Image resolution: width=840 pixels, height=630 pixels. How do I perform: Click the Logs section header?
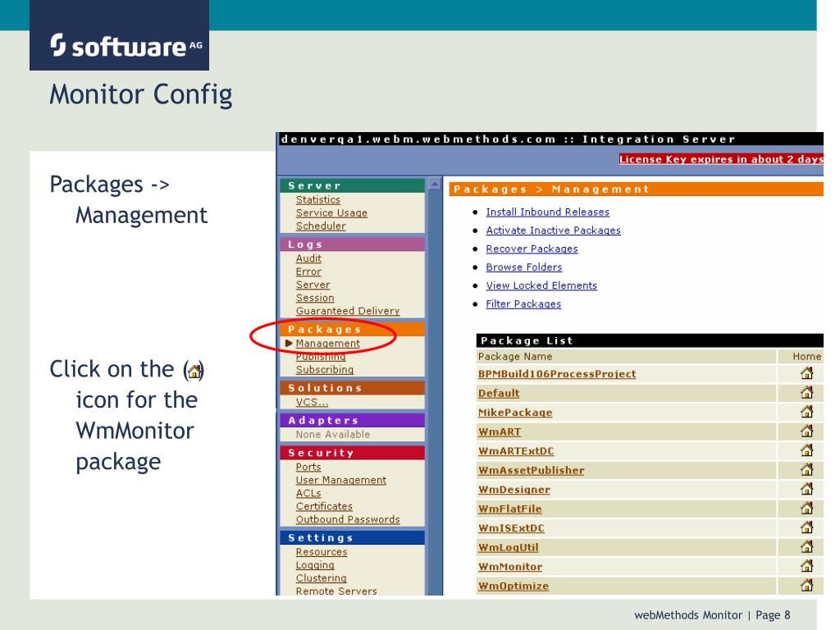(353, 244)
